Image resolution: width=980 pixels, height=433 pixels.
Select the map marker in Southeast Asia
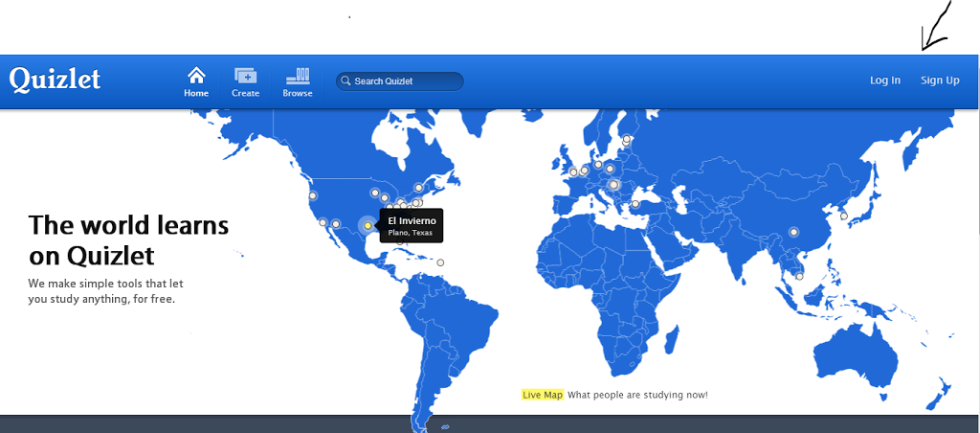(799, 277)
